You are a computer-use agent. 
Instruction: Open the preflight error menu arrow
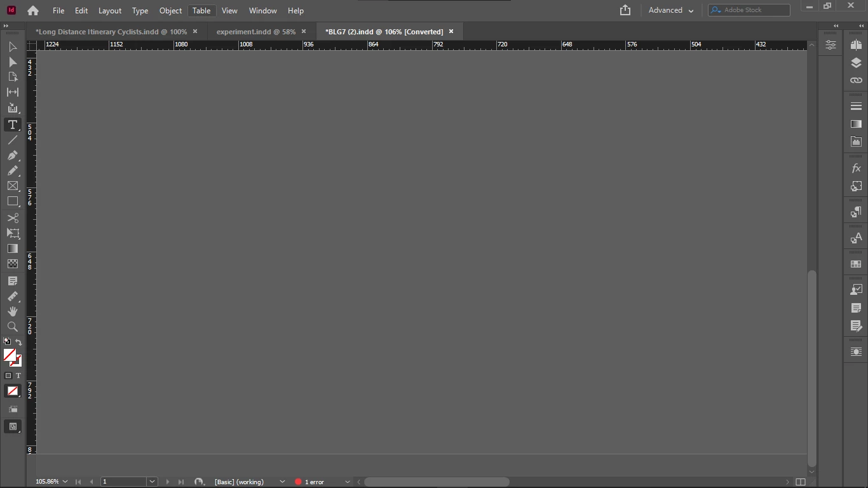pyautogui.click(x=347, y=482)
